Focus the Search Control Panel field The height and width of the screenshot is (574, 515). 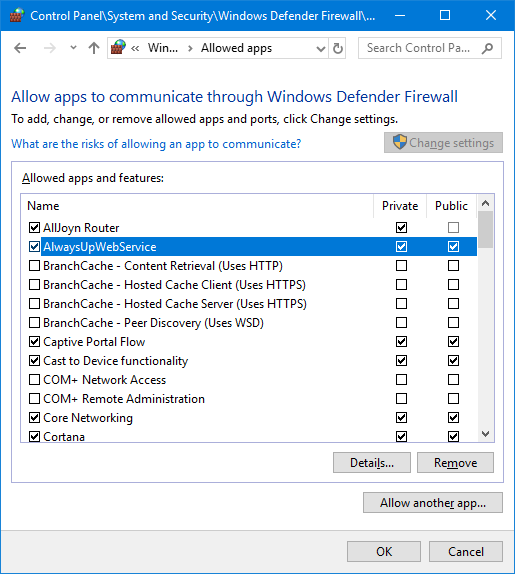[x=419, y=48]
